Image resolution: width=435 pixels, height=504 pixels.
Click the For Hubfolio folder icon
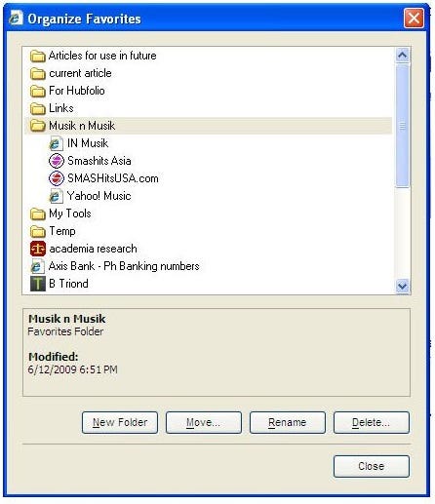click(x=38, y=91)
